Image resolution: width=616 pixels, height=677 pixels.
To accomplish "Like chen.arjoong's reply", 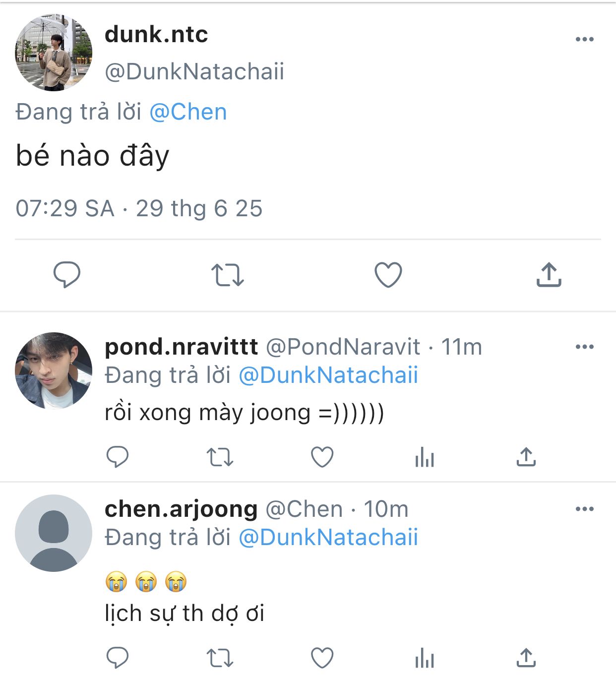I will tap(322, 658).
